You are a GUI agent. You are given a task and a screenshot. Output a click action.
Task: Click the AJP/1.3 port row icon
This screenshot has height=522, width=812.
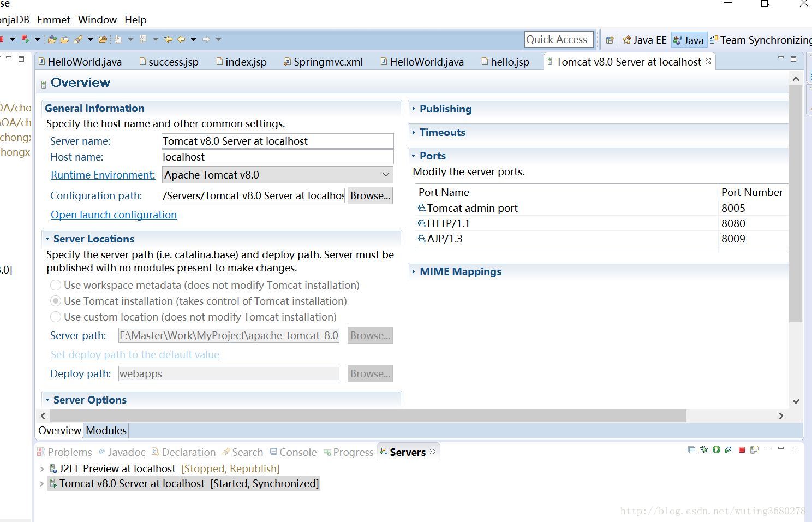[x=422, y=239]
